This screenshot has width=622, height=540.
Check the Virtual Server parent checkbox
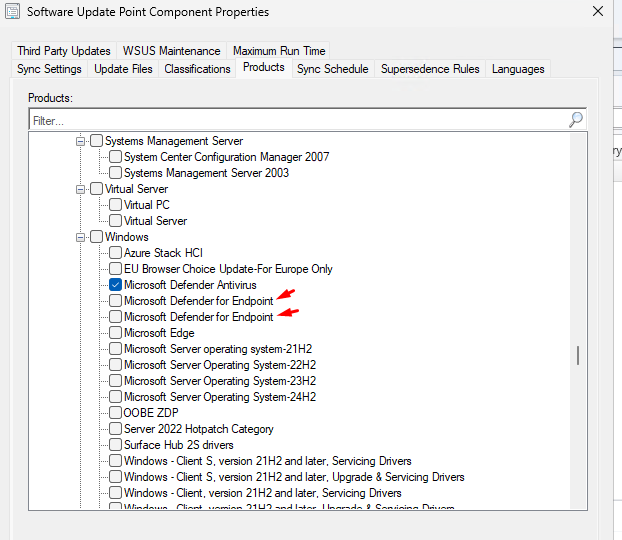[x=96, y=189]
